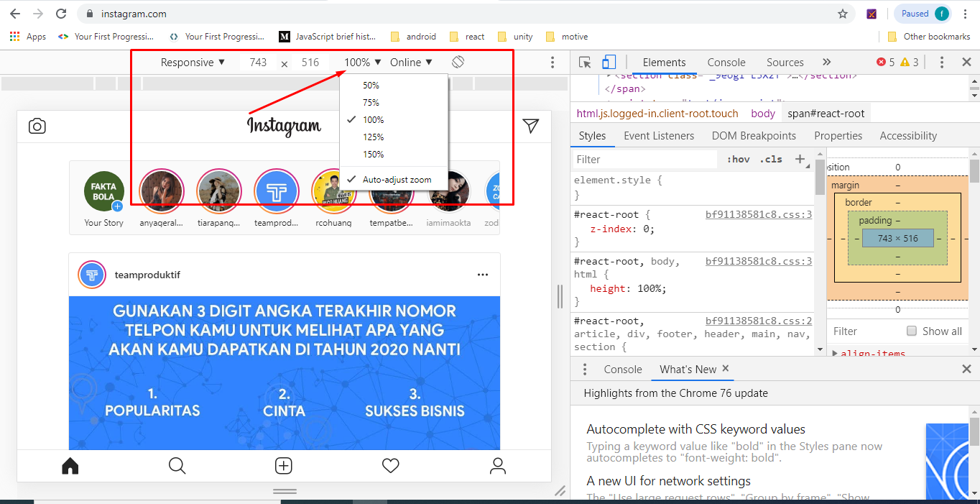Open the Properties tab
Image resolution: width=980 pixels, height=504 pixels.
tap(838, 136)
